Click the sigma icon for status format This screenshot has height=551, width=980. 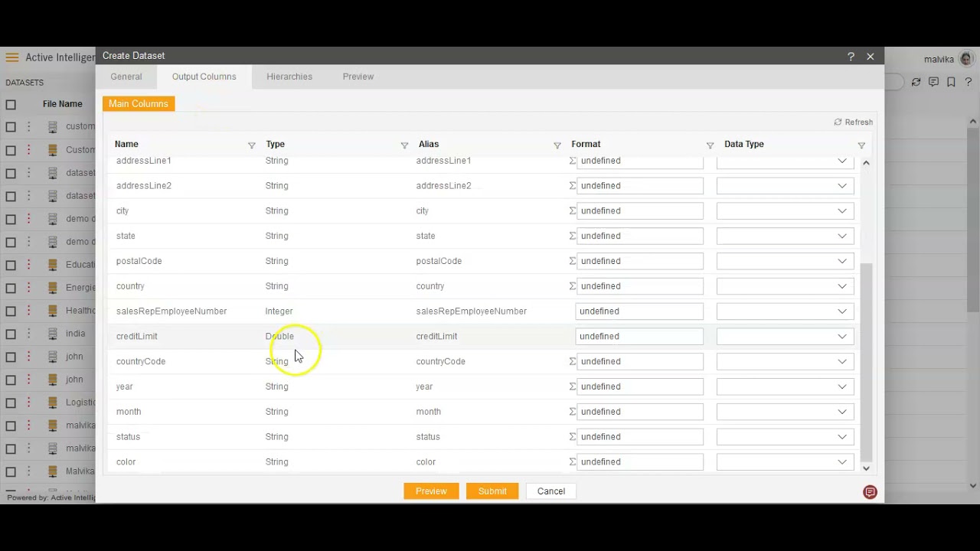[x=572, y=436]
